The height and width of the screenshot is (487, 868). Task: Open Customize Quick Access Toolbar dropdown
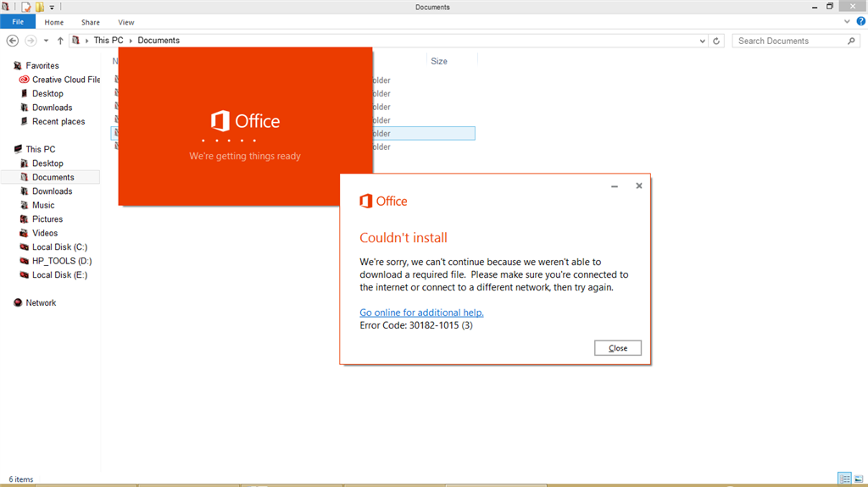click(52, 7)
